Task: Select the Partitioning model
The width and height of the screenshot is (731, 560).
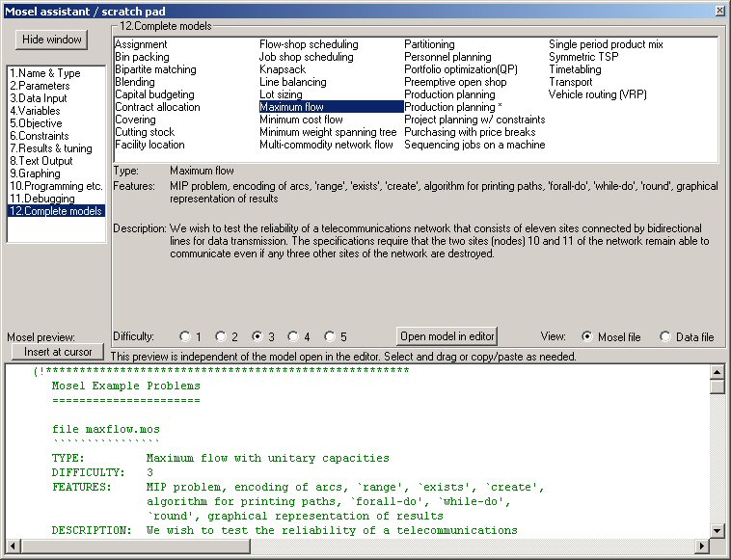Action: point(429,44)
